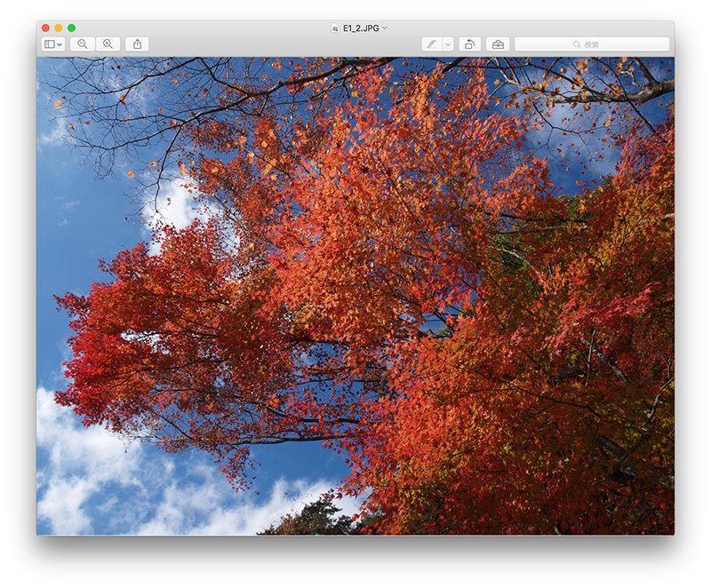Close the Preview window with red button
Image resolution: width=711 pixels, height=588 pixels.
[x=45, y=28]
